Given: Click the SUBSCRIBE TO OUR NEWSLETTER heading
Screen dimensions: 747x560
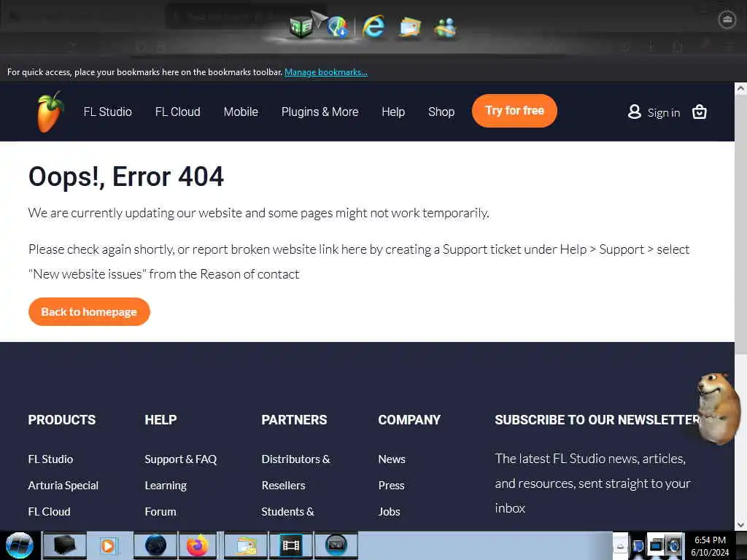Looking at the screenshot, I should (598, 419).
